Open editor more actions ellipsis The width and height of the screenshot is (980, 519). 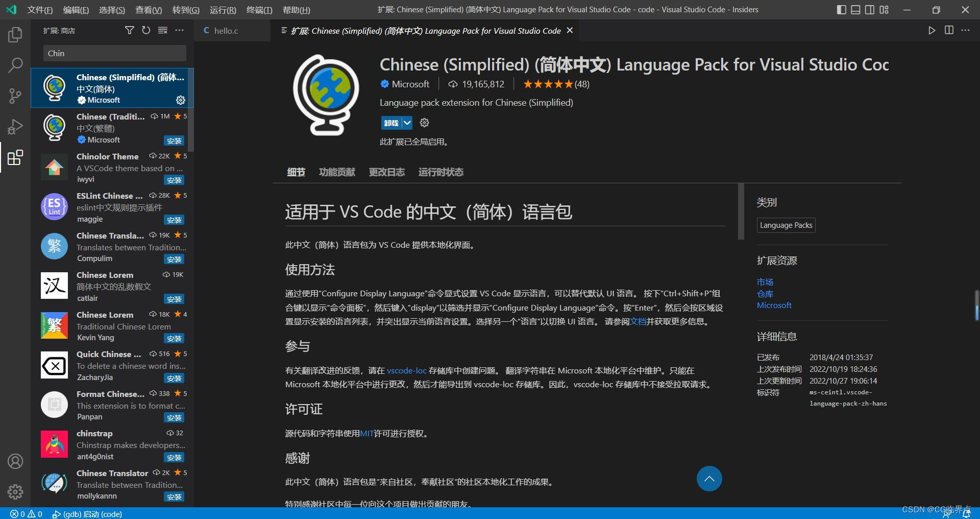point(965,31)
